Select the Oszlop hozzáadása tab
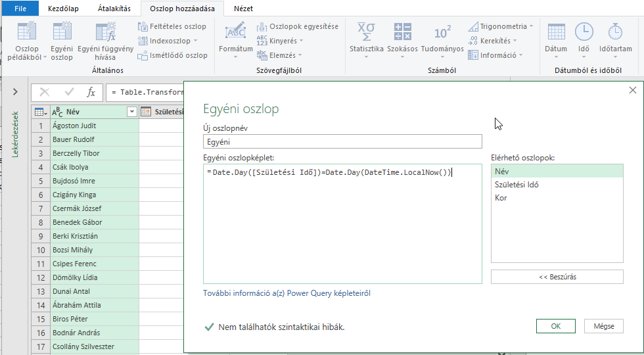 (183, 8)
